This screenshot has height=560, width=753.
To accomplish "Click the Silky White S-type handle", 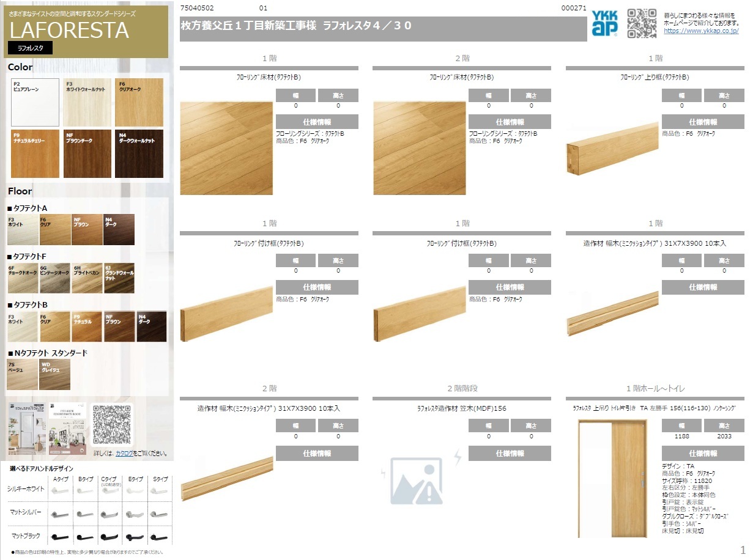I will click(x=158, y=491).
